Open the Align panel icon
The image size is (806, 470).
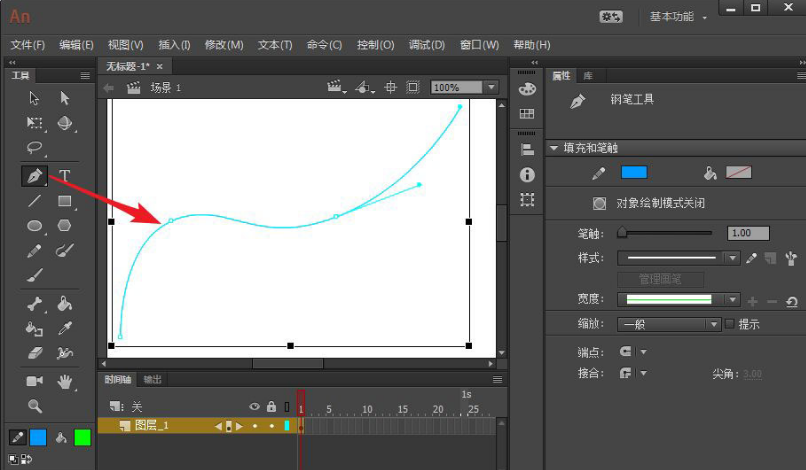tap(527, 150)
